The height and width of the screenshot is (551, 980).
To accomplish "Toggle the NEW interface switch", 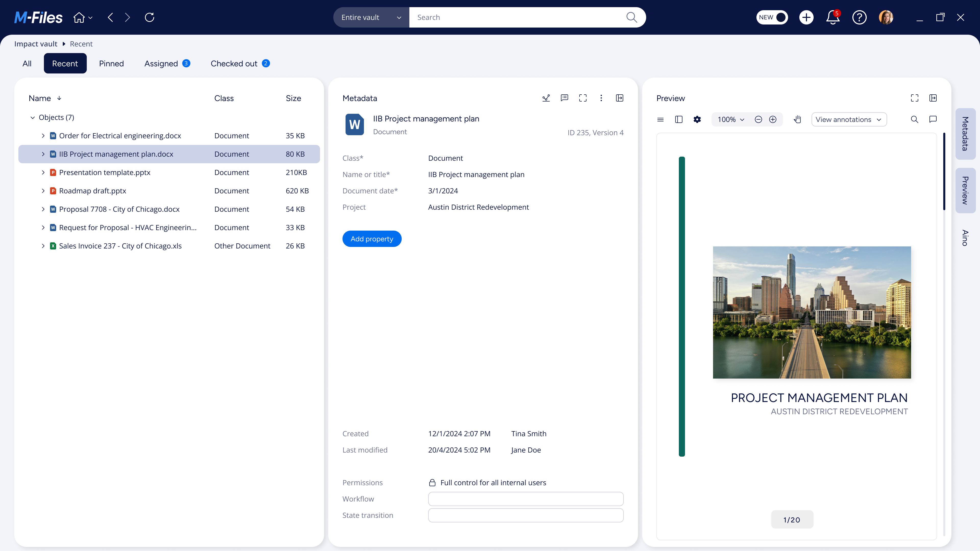I will point(772,18).
